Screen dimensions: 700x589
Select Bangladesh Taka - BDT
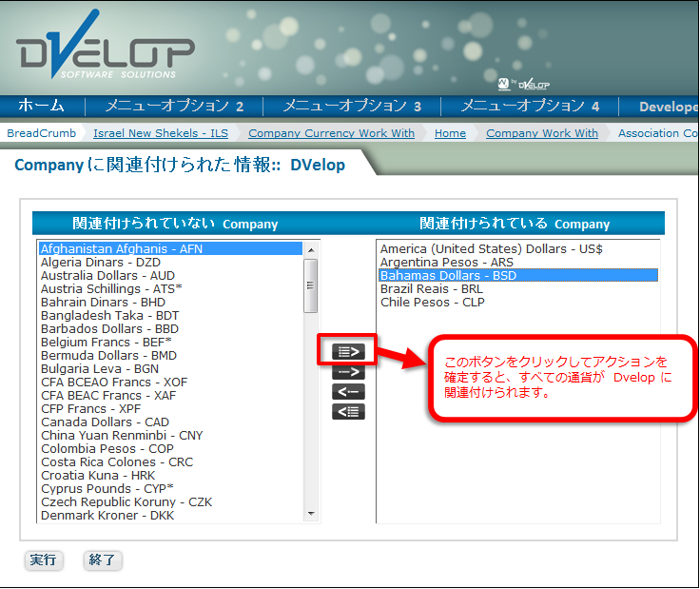point(170,316)
